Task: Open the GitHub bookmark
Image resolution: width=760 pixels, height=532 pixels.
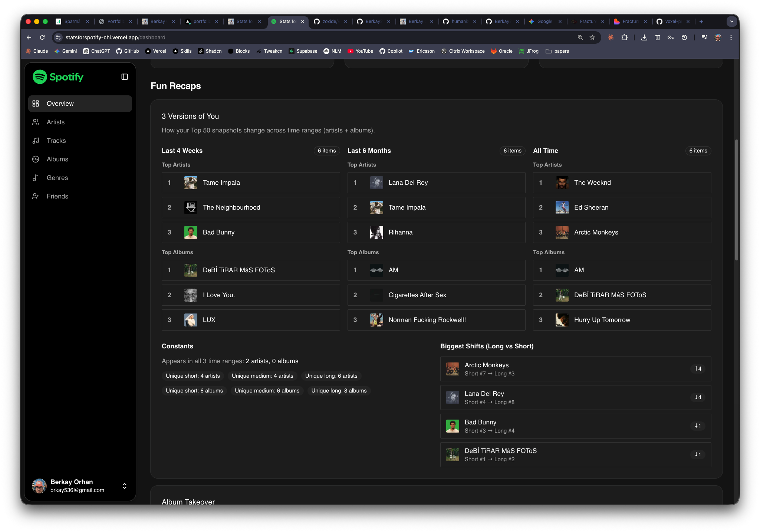Action: point(128,51)
